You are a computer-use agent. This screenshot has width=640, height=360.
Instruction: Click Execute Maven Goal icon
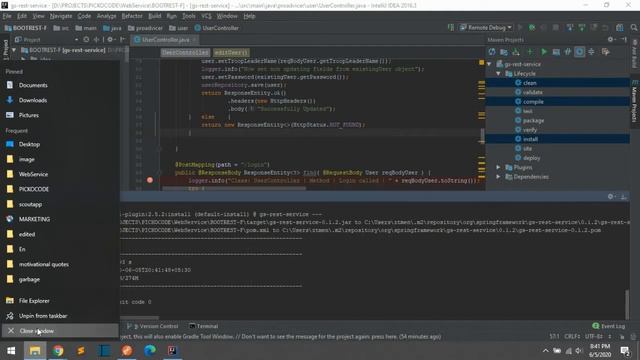[x=556, y=52]
